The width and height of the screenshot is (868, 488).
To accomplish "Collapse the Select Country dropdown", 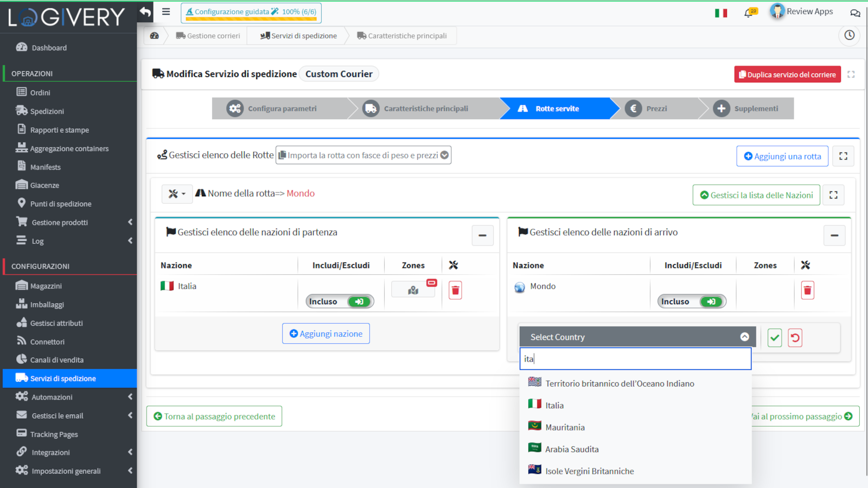I will [x=745, y=337].
